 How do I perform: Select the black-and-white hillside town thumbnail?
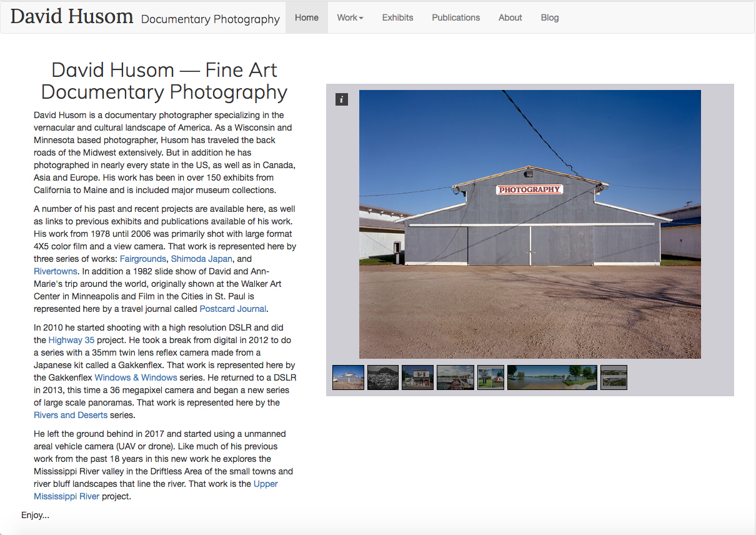pos(383,377)
